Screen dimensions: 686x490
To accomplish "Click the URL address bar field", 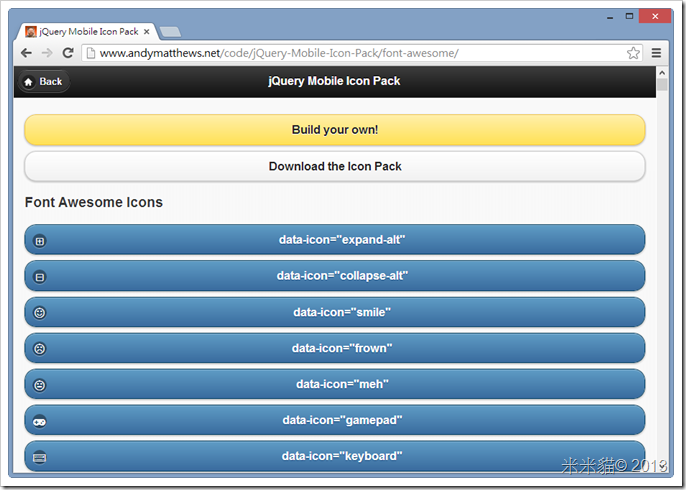I will coord(362,53).
